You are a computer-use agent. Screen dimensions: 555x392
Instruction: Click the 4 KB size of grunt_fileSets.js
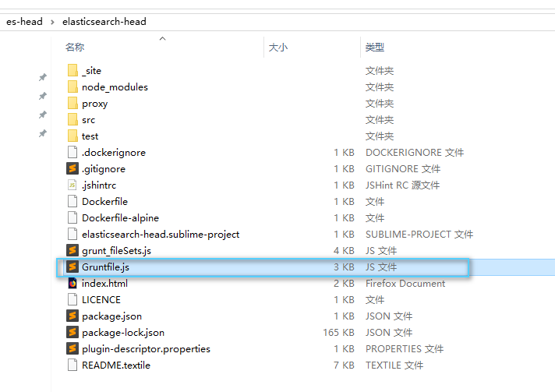point(344,250)
